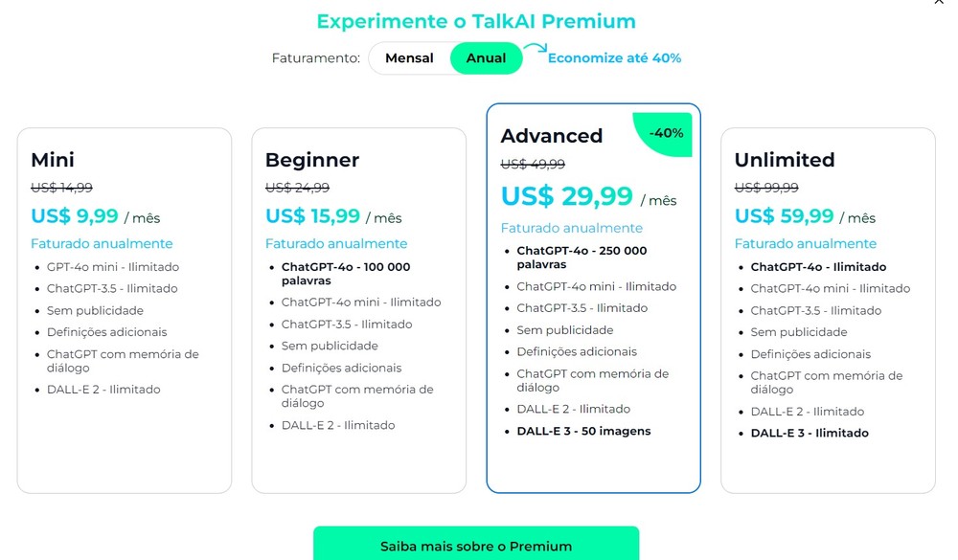Image resolution: width=958 pixels, height=560 pixels.
Task: Choose the Advanced plan card
Action: point(594,297)
